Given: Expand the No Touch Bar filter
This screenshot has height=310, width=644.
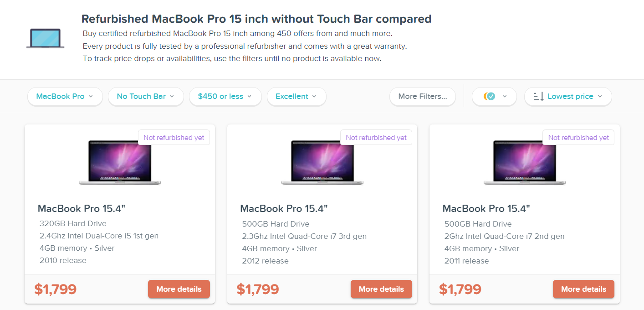Looking at the screenshot, I should (145, 96).
